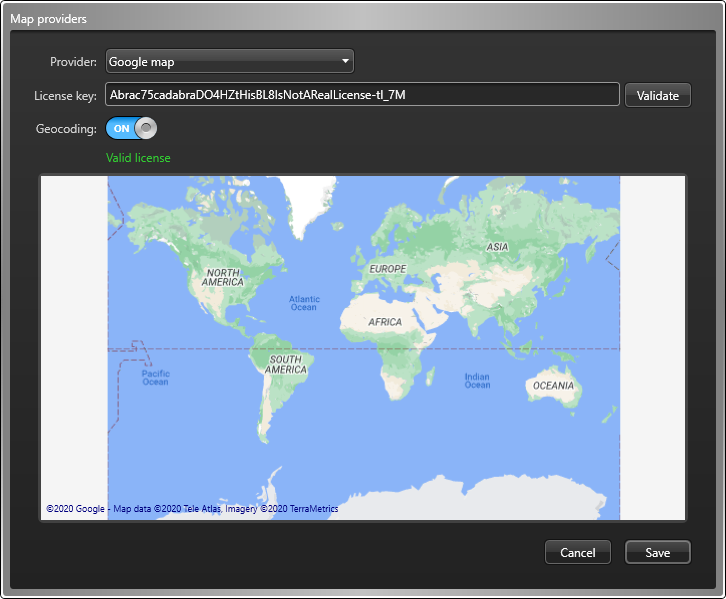Click the ©2020 Google copyright text

75,509
